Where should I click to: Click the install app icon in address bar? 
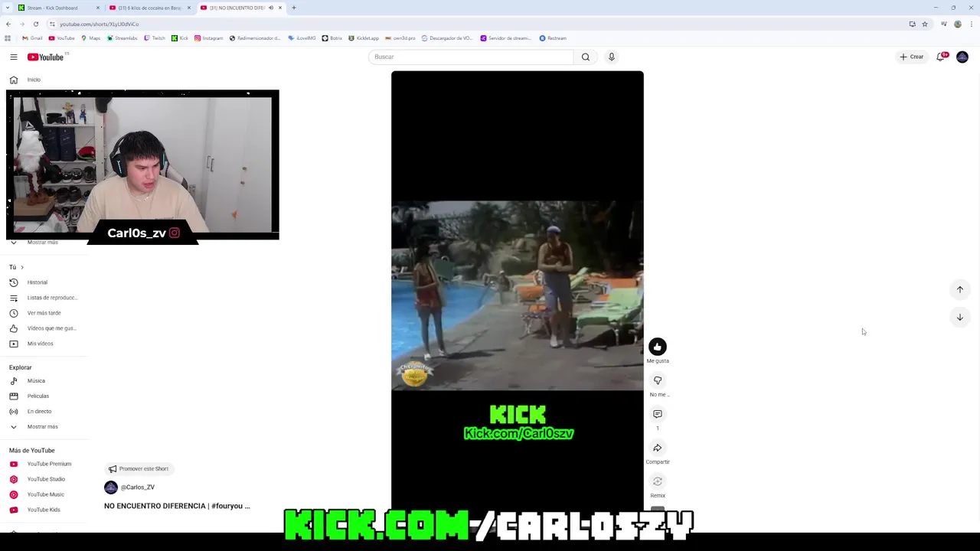coord(912,24)
